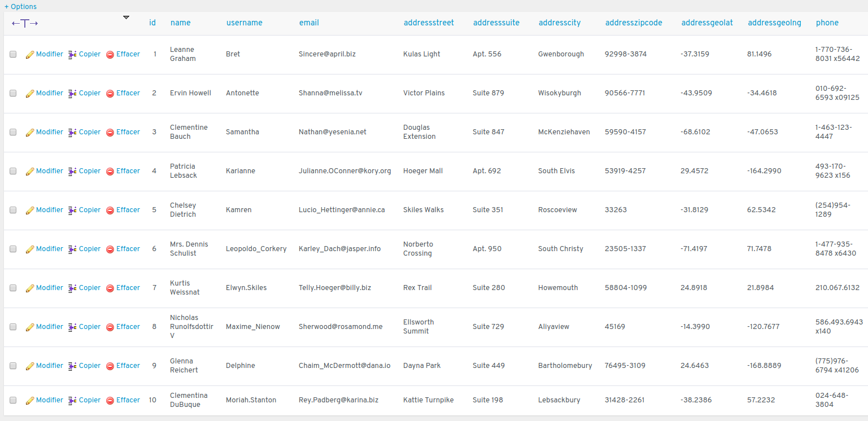868x421 pixels.
Task: Sort by the addresscity column header
Action: coord(559,23)
